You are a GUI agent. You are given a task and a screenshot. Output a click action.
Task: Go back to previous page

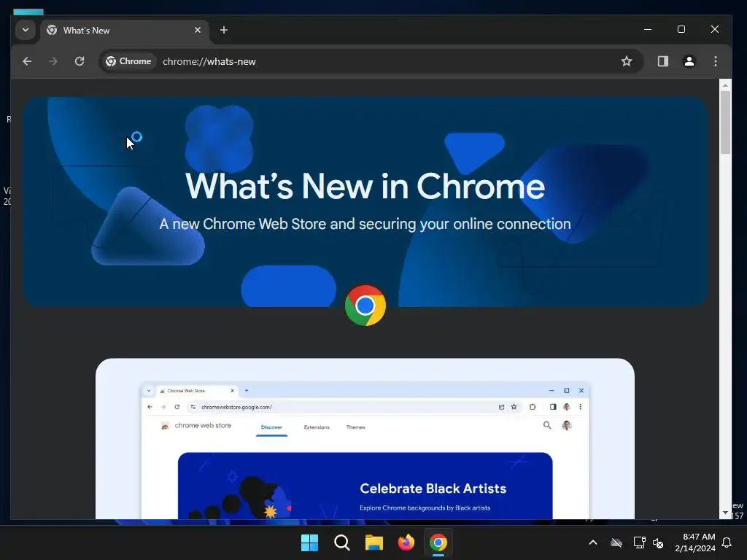(x=27, y=61)
